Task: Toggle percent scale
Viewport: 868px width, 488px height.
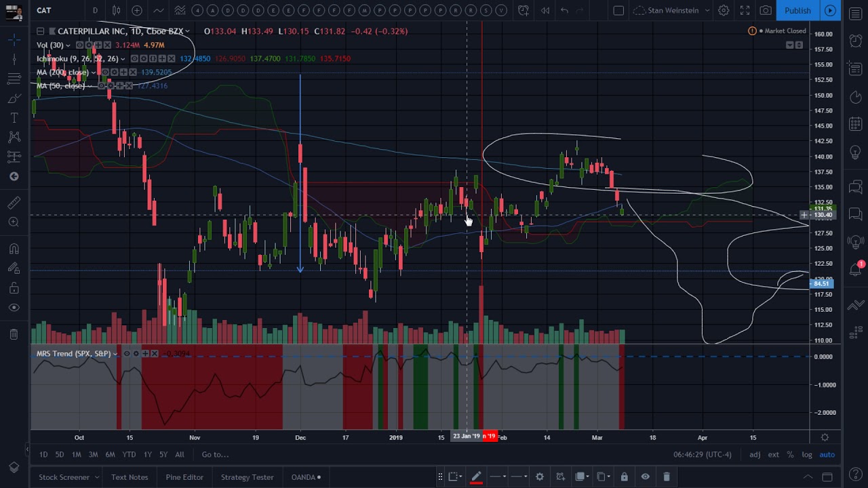Action: click(x=790, y=455)
